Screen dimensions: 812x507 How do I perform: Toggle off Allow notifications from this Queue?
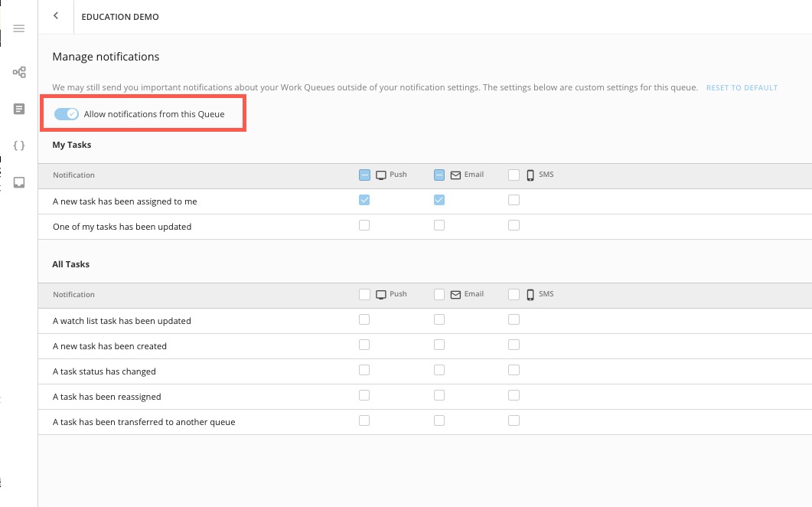tap(67, 114)
